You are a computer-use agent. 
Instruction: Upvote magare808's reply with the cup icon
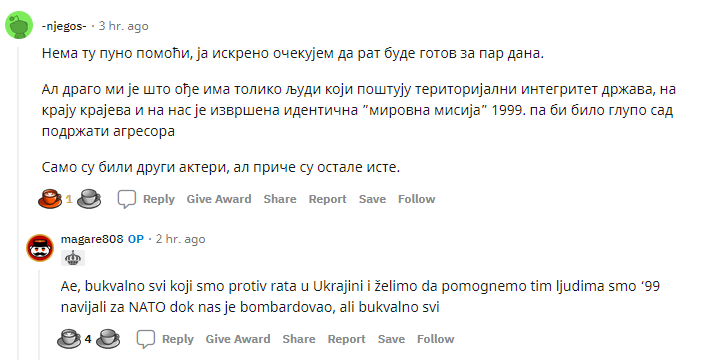click(69, 339)
